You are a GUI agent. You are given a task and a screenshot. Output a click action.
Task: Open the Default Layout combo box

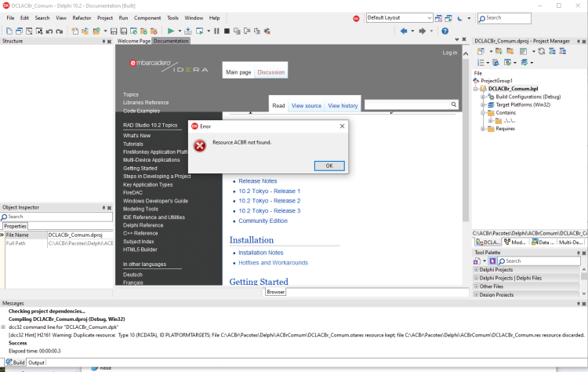click(399, 17)
